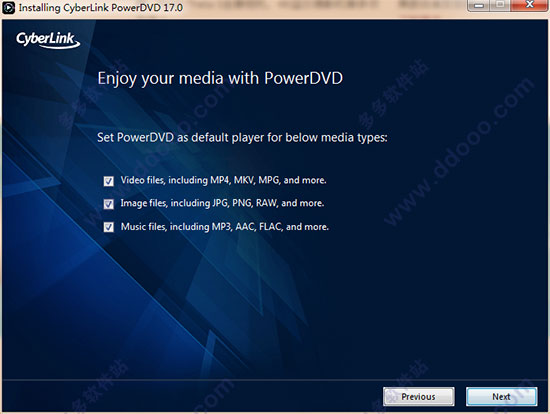Click the www.ddooo.com watermark on the right
The width and height of the screenshot is (550, 414).
[x=460, y=152]
